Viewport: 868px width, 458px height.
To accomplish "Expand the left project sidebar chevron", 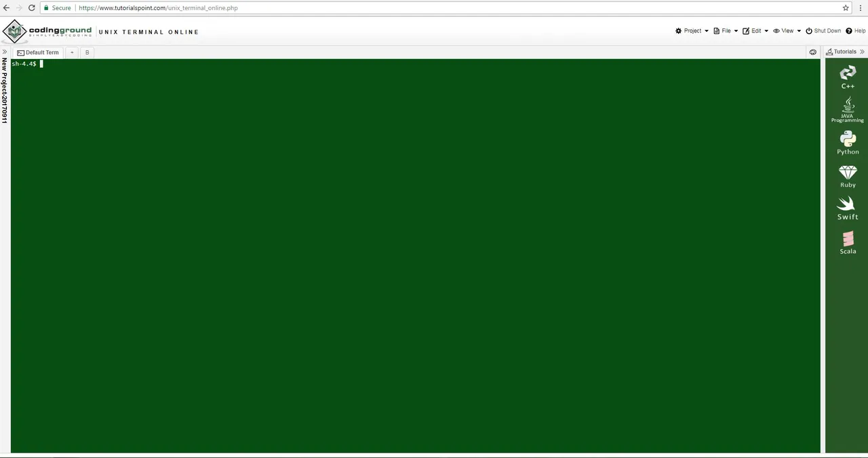I will click(5, 52).
